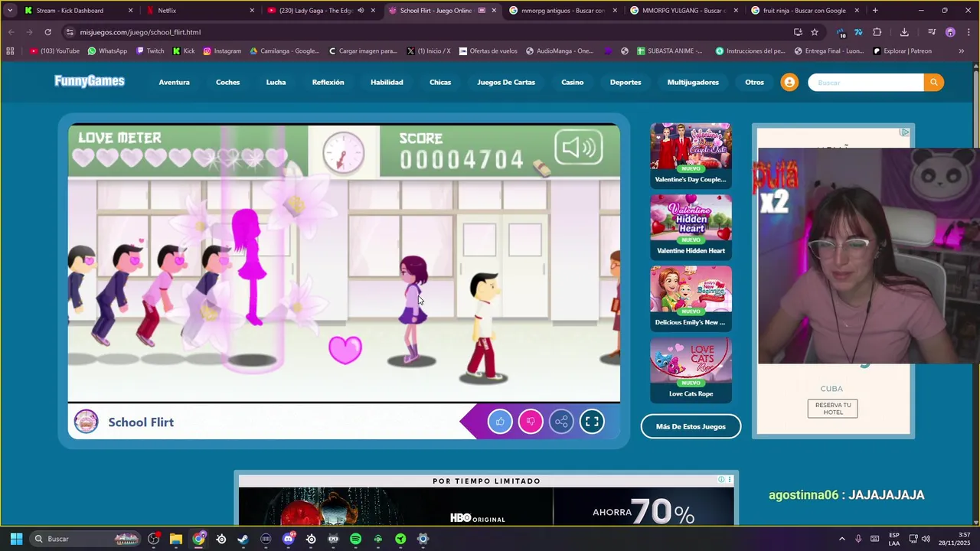The height and width of the screenshot is (551, 980).
Task: Mute the game sound speaker icon
Action: [578, 148]
